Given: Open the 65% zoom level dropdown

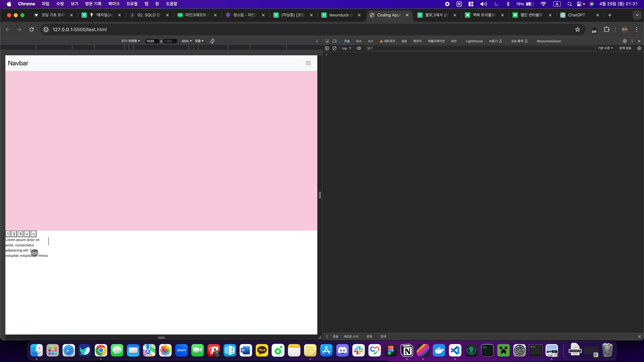Looking at the screenshot, I should (x=186, y=41).
